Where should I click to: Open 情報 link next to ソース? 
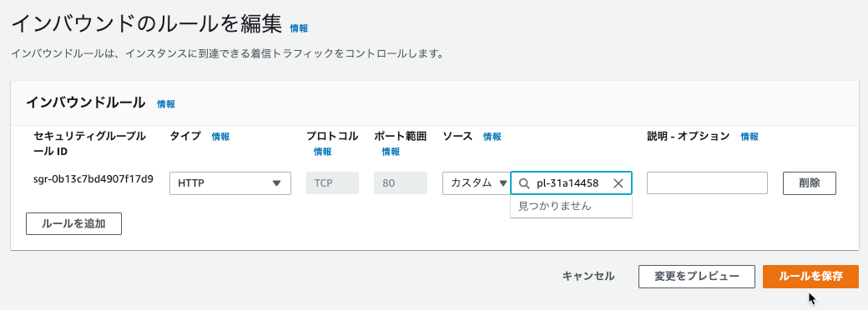pos(492,137)
